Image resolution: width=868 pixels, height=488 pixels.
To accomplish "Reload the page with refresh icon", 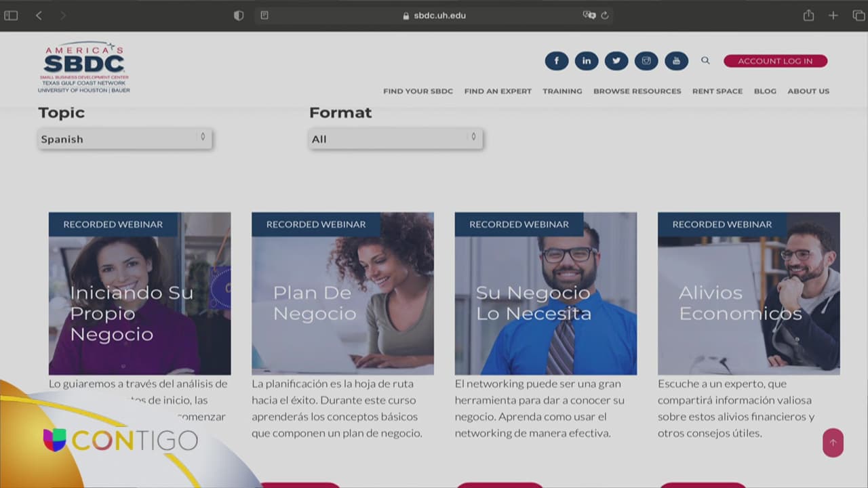I will pyautogui.click(x=605, y=16).
